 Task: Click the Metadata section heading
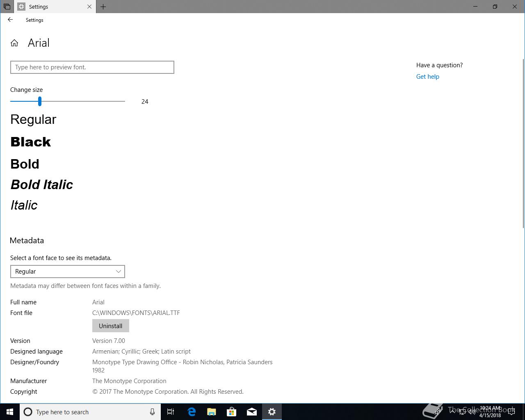(x=27, y=241)
